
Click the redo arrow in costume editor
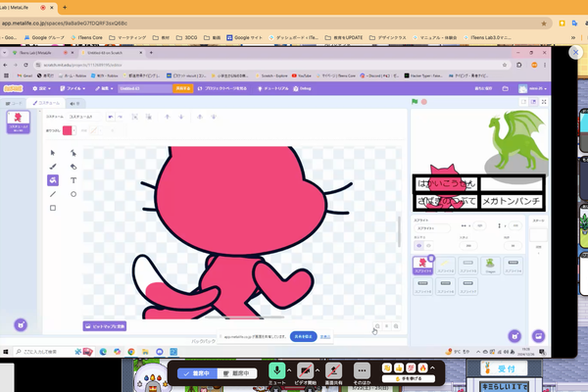120,117
